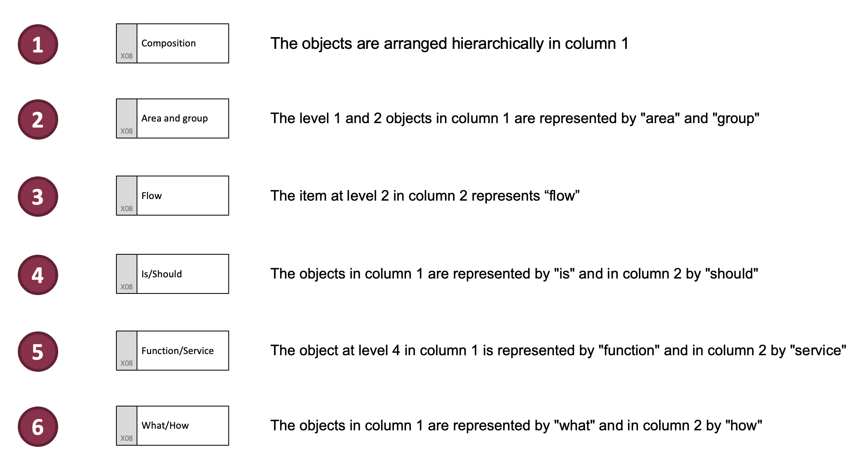This screenshot has width=868, height=461.
Task: Click the text about hierarchical arrangement in column 1
Action: click(449, 44)
